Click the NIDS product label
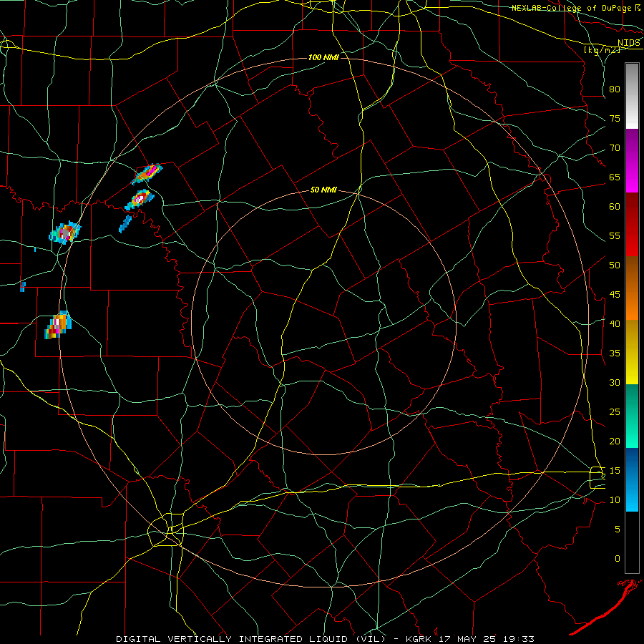Viewport: 644px width, 644px height. [x=628, y=42]
